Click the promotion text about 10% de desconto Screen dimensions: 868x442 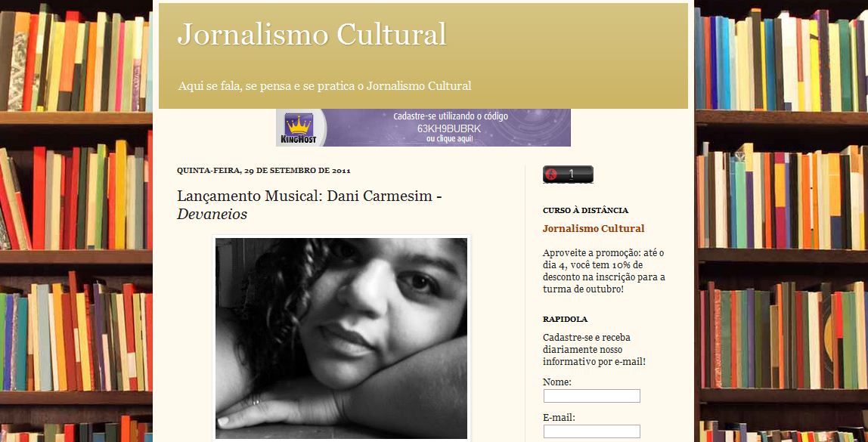coord(604,271)
